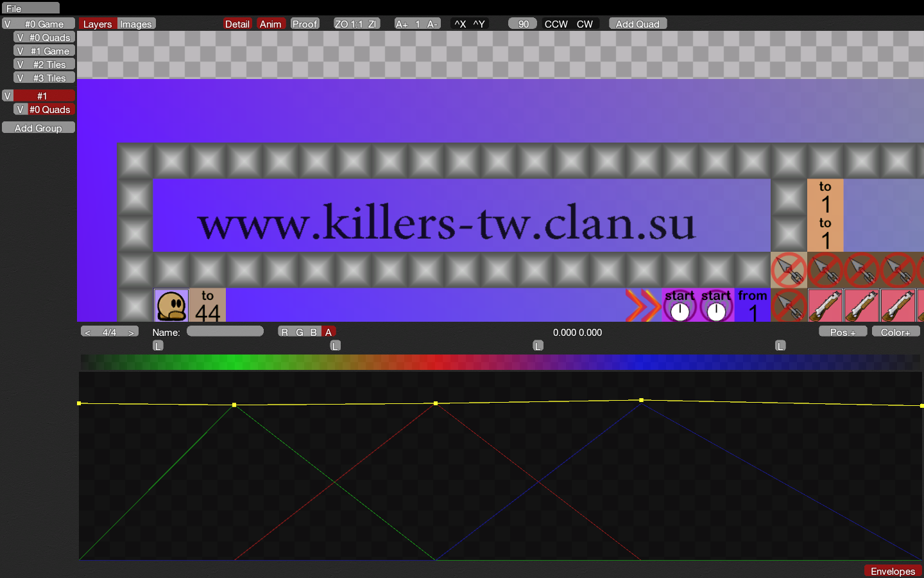Toggle visibility of the #2 Tiles layer
The image size is (924, 578).
(20, 64)
